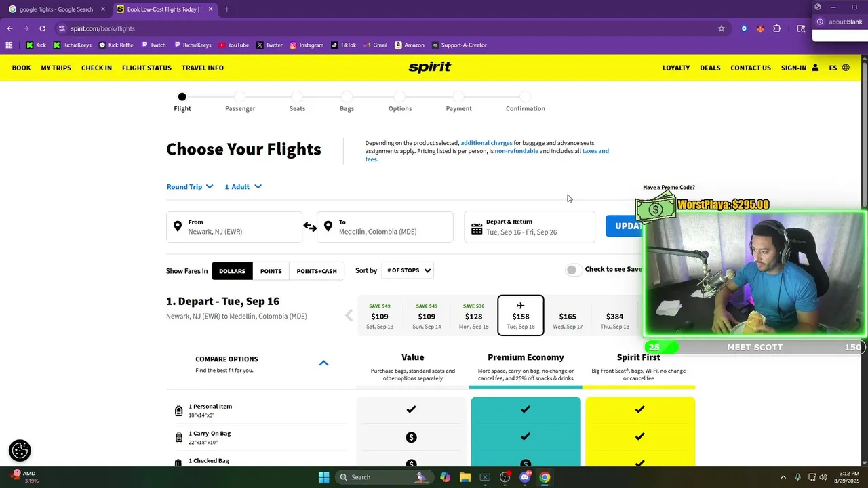This screenshot has height=488, width=868.
Task: Open the CHECK IN menu
Action: click(96, 68)
